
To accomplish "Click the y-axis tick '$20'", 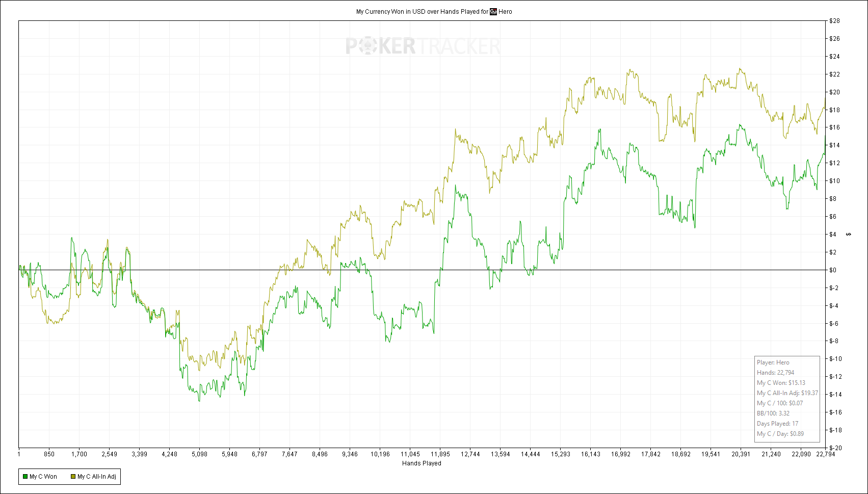I will [834, 92].
